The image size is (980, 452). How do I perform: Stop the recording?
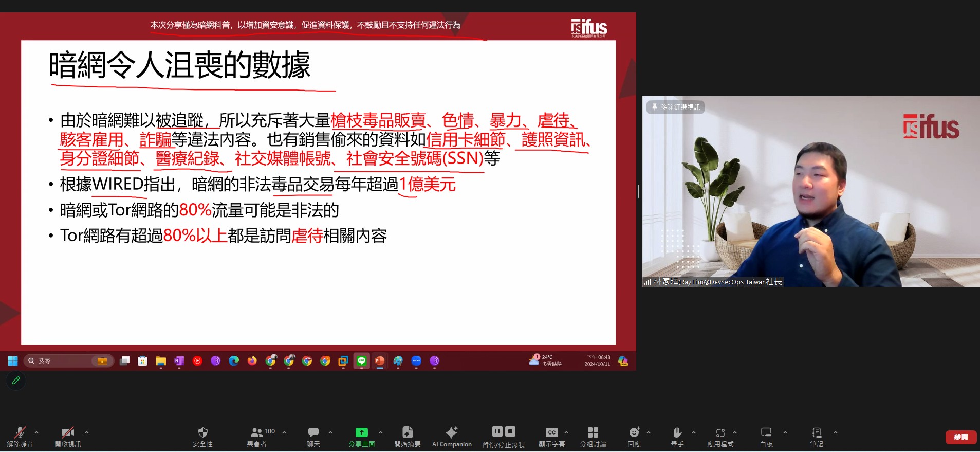coord(510,431)
